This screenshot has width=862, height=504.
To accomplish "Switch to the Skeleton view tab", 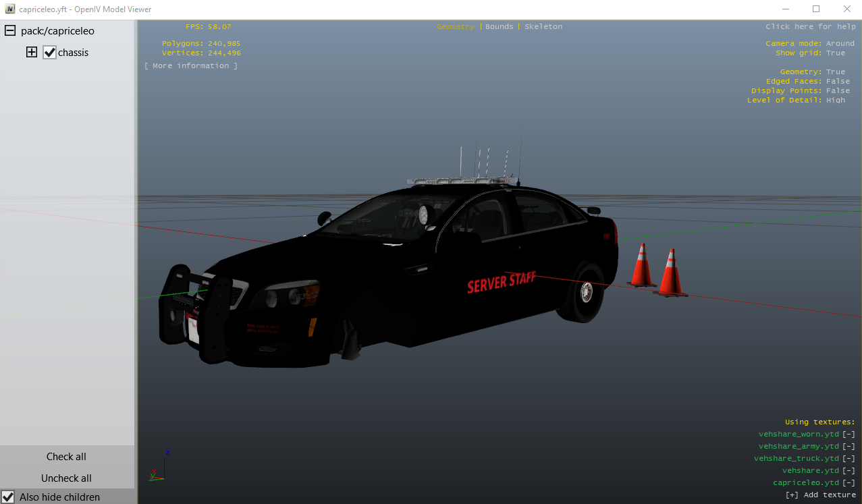I will (543, 26).
